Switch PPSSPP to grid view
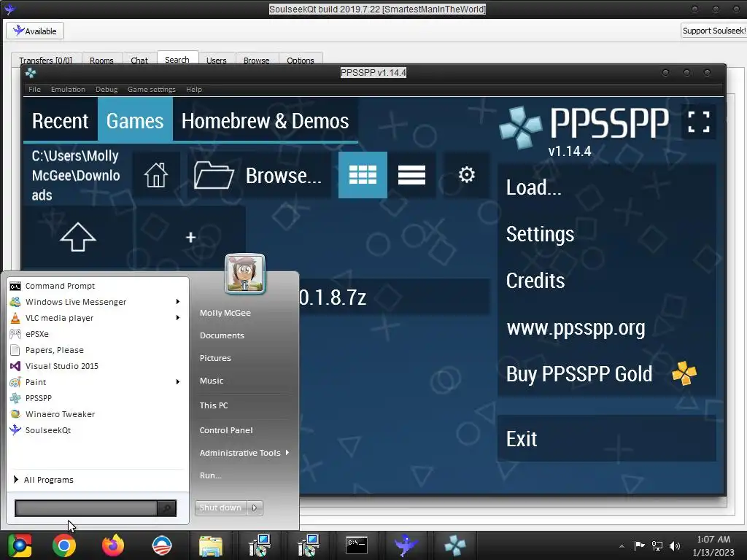Viewport: 747px width, 560px height. (363, 175)
